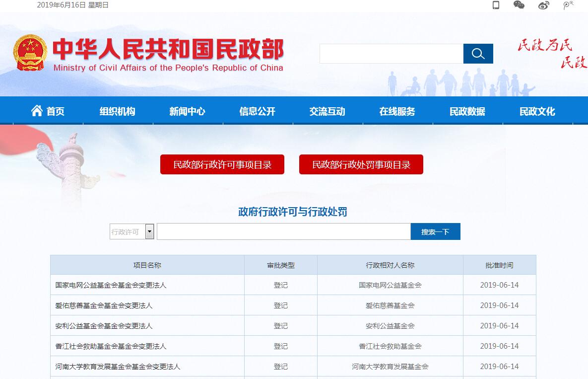Click the date 2019年6月16日 星期日
This screenshot has width=588, height=379.
pos(73,5)
